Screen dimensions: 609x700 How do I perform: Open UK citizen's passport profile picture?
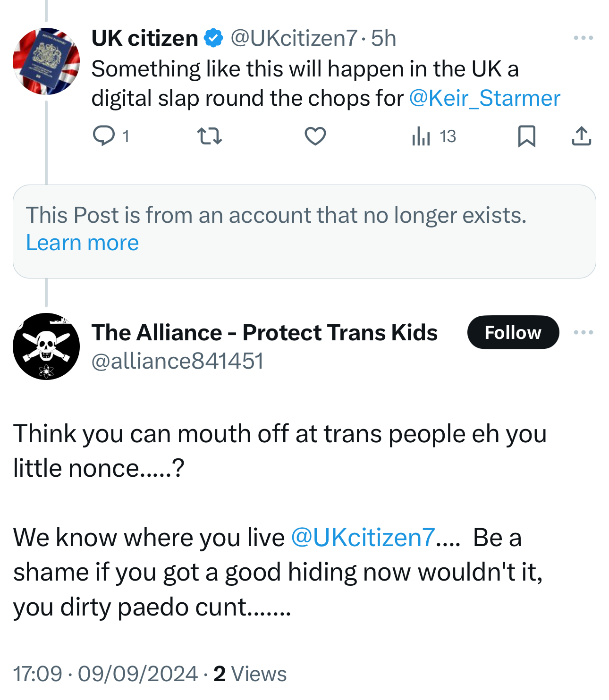[x=46, y=61]
